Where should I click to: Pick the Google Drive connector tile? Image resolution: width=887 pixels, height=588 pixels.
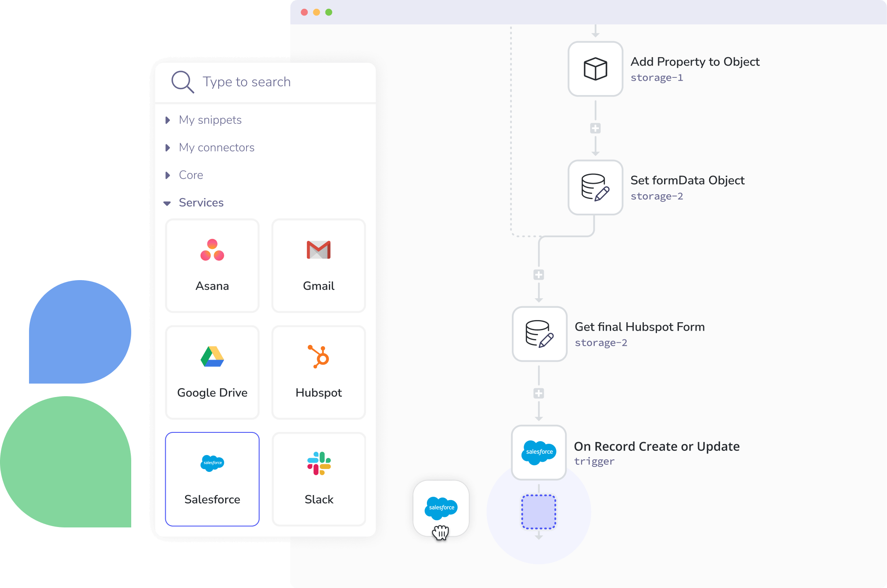click(x=212, y=372)
